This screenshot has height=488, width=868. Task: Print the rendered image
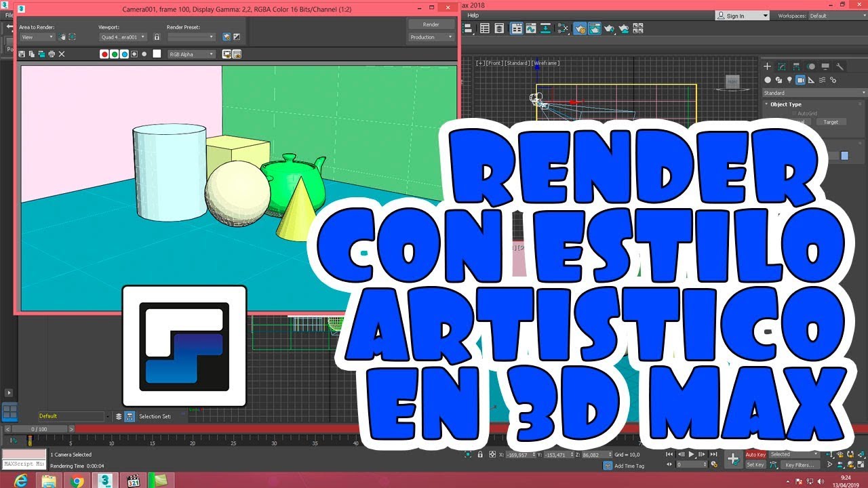(52, 54)
